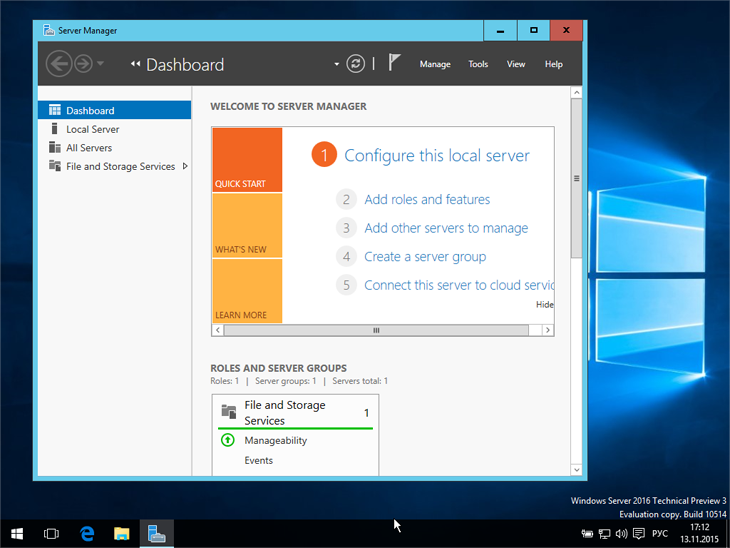Click the horizontal scrollbar in the welcome panel
This screenshot has width=730, height=548.
[377, 330]
